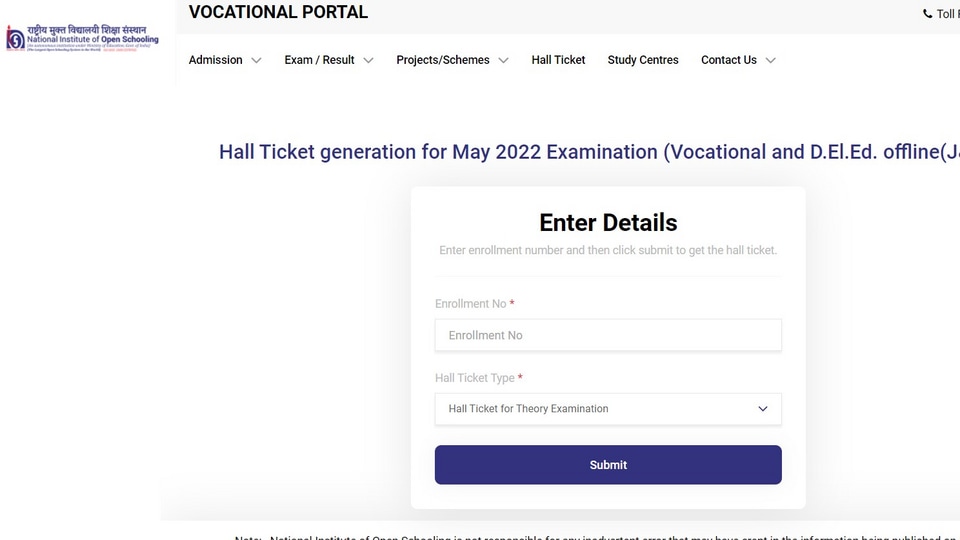The width and height of the screenshot is (960, 540).
Task: Open the Projects/Schemes menu
Action: point(443,60)
